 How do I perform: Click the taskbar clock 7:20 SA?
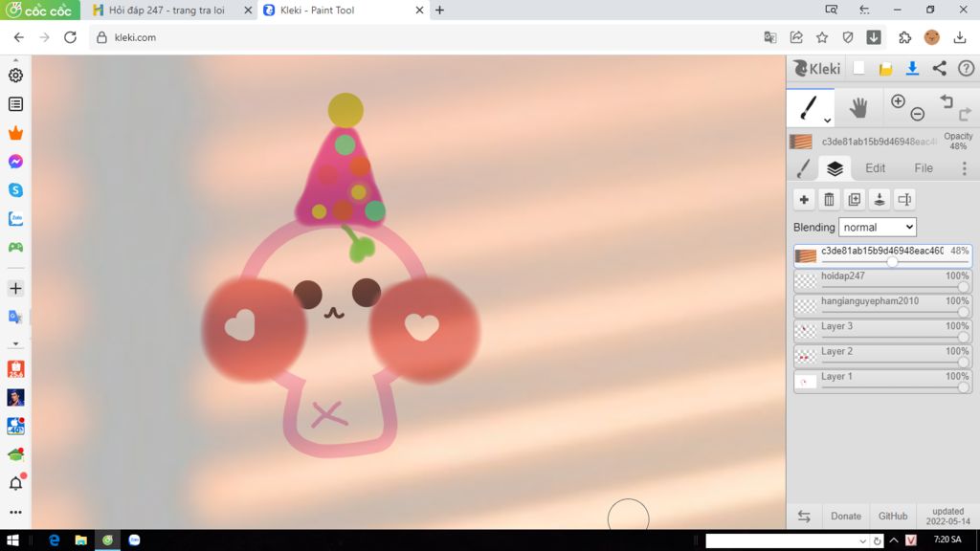click(947, 540)
